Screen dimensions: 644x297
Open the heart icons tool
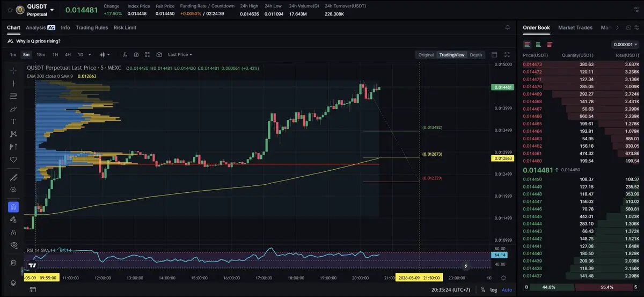(x=13, y=160)
